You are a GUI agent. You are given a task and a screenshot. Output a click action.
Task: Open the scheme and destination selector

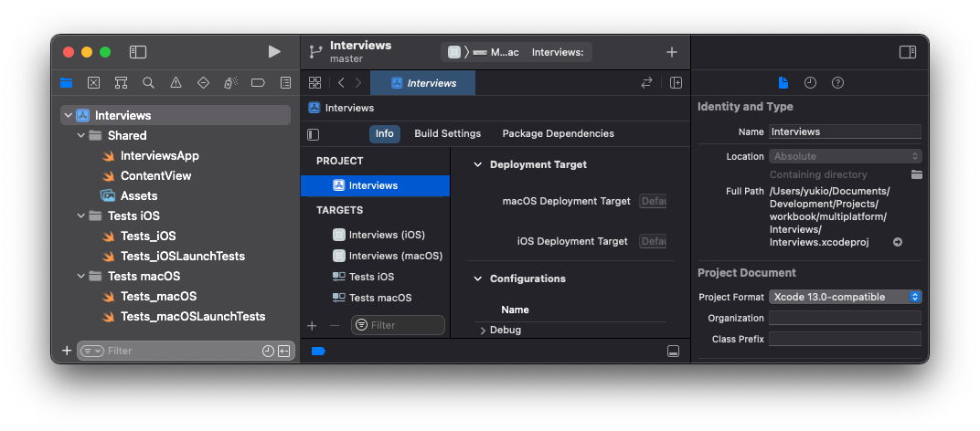tap(517, 52)
